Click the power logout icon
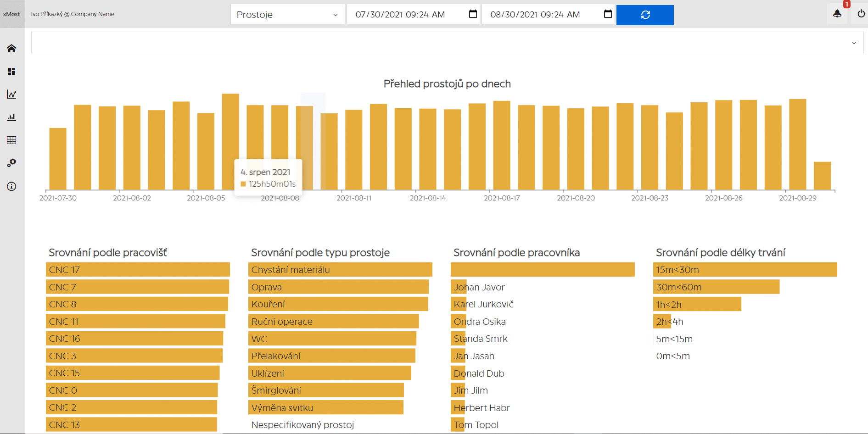Screen dimensions: 868x434 click(861, 14)
